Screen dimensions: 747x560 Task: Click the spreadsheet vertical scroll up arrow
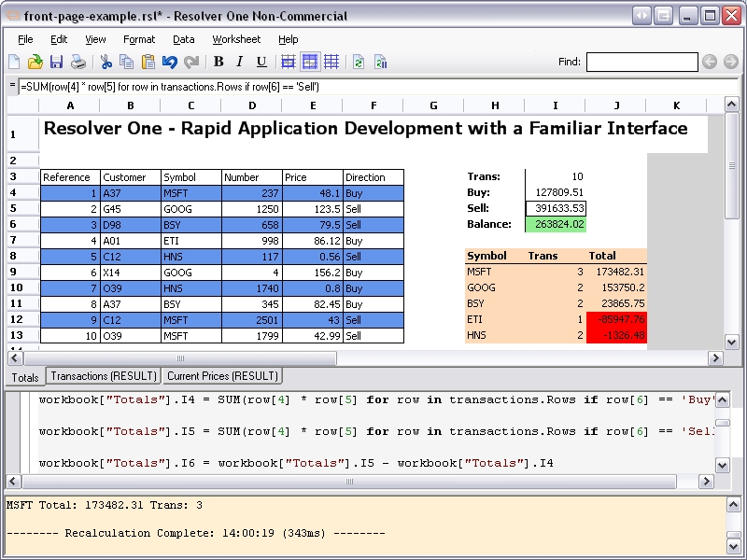click(732, 105)
